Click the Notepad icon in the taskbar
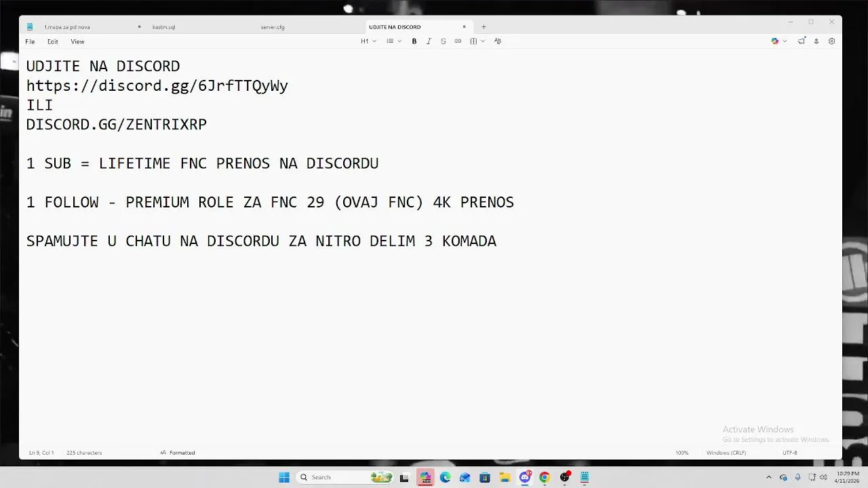This screenshot has width=868, height=488. click(585, 477)
